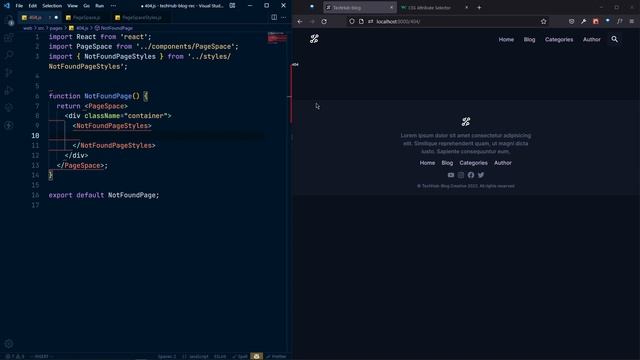Bookmark this page with the star icon
Viewport: 640px width, 360px height.
[x=544, y=22]
